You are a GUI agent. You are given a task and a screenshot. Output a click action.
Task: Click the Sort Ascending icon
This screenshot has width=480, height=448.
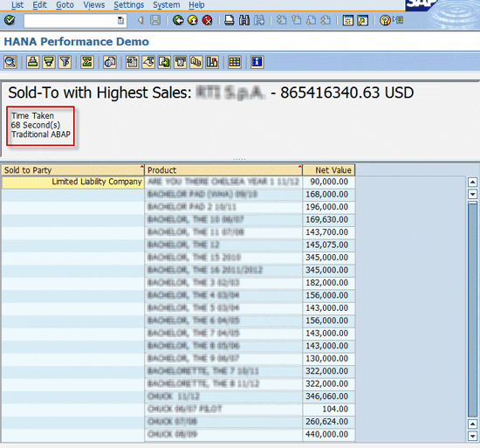coord(33,62)
